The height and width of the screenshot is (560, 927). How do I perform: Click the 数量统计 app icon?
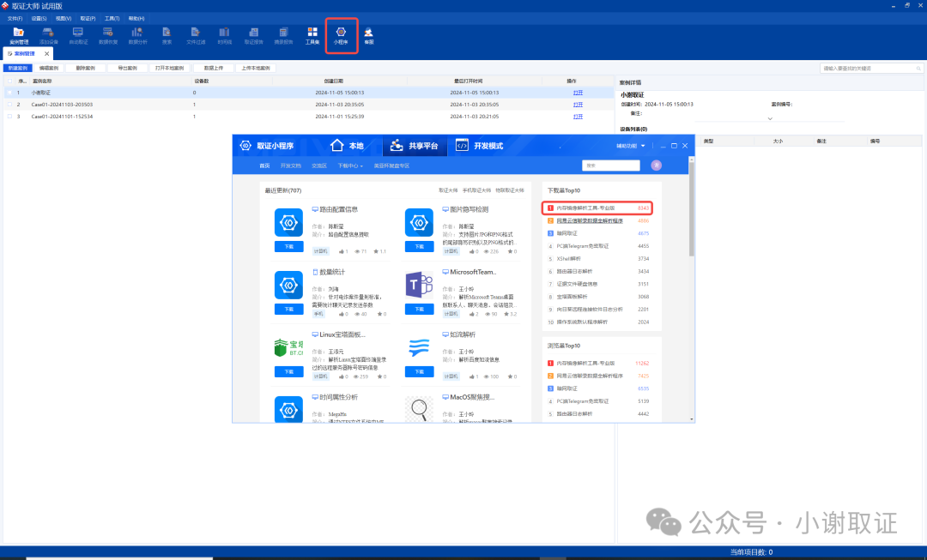point(288,286)
